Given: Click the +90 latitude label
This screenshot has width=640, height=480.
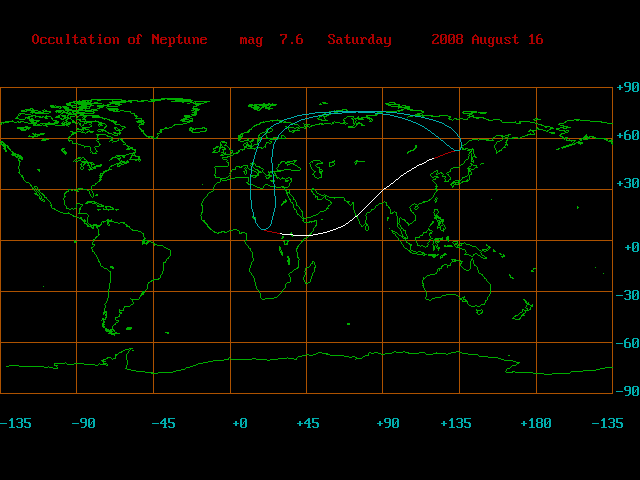Looking at the screenshot, I should click(x=627, y=88).
